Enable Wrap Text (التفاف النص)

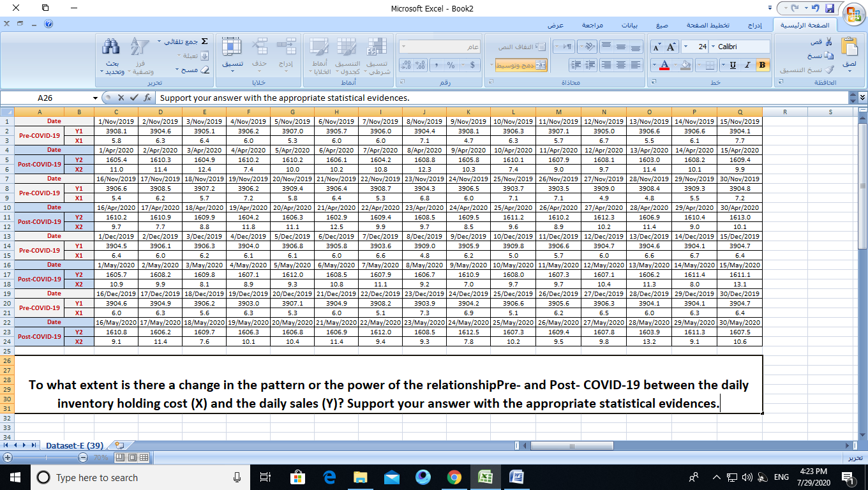click(521, 46)
